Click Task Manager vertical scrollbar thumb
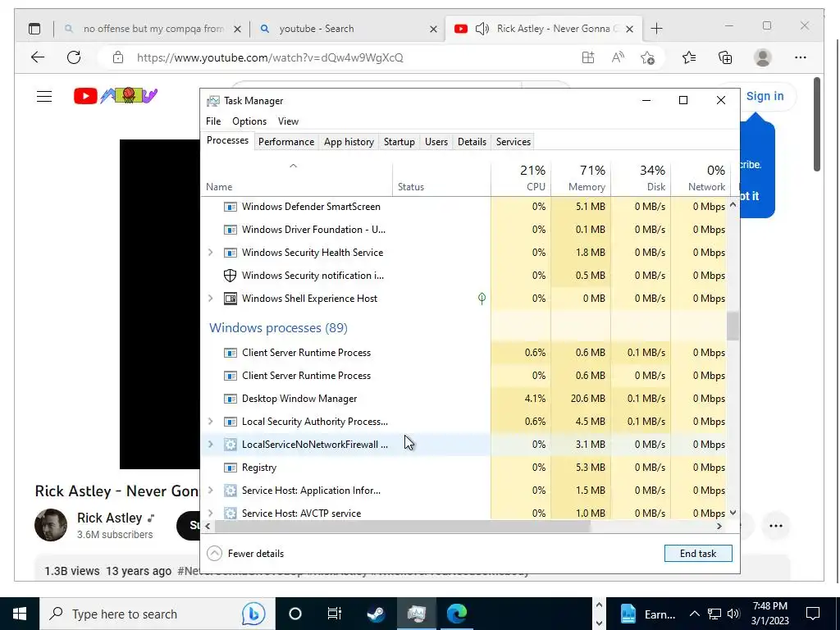 tap(733, 325)
